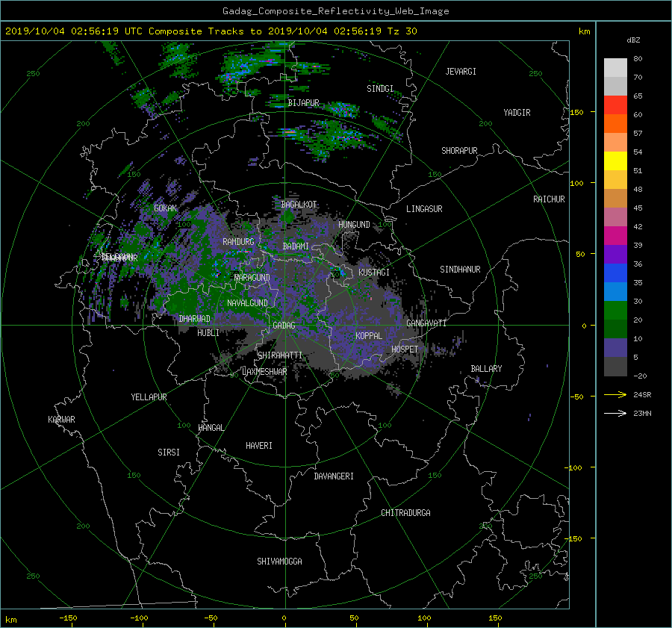The width and height of the screenshot is (672, 628).
Task: Click the HUNGUND city label
Action: tap(354, 225)
